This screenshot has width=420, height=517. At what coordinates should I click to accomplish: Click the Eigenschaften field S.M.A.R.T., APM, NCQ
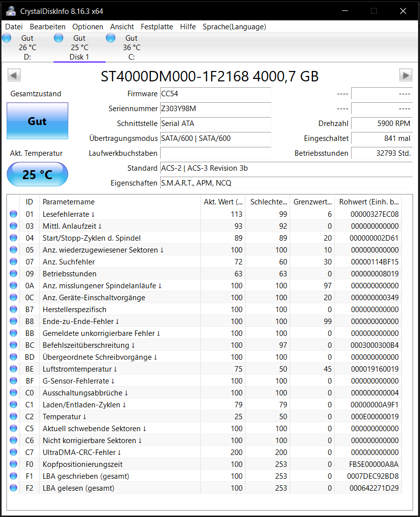tap(286, 183)
